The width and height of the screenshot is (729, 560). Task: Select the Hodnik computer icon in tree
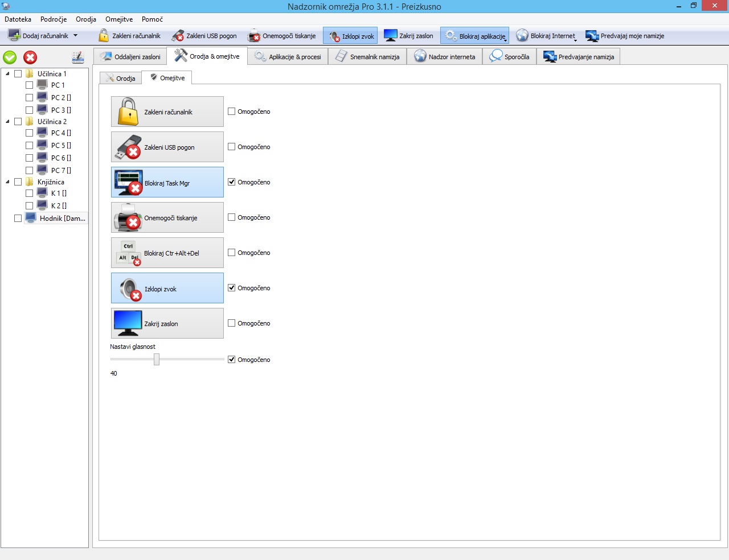tap(31, 218)
